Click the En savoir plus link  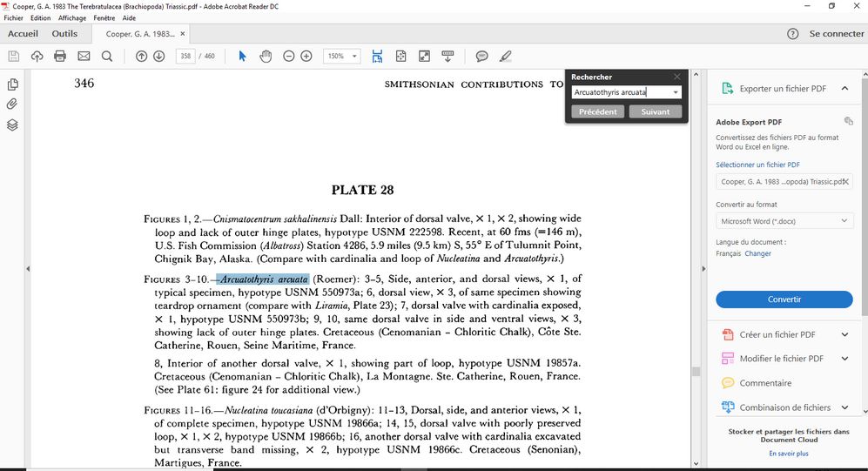coord(788,454)
